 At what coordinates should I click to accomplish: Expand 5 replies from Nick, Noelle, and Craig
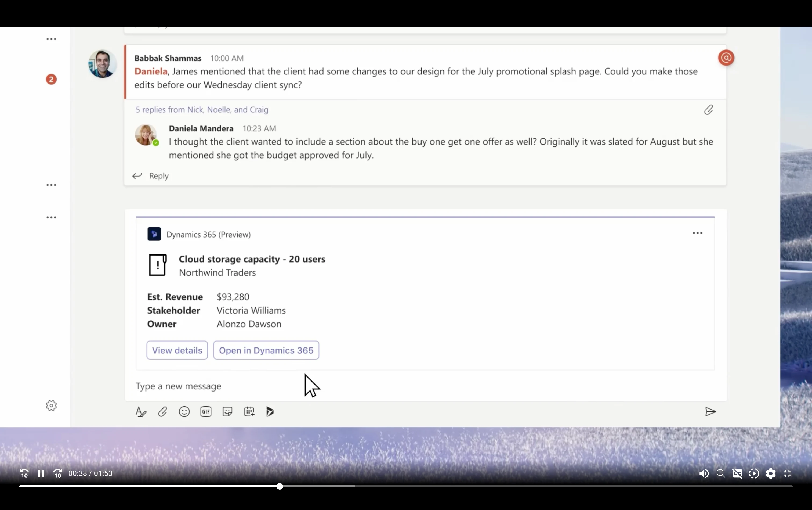[202, 110]
